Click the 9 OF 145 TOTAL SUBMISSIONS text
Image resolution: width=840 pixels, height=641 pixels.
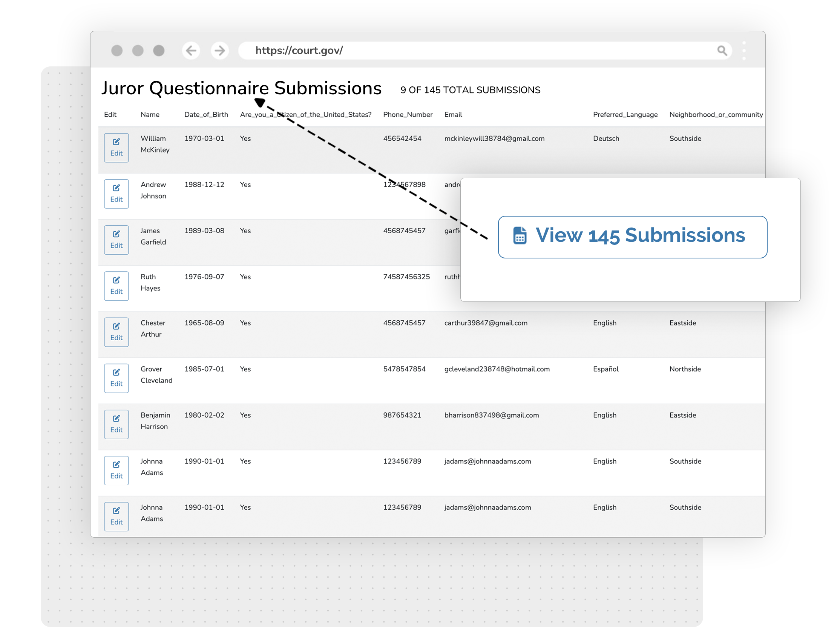(470, 90)
